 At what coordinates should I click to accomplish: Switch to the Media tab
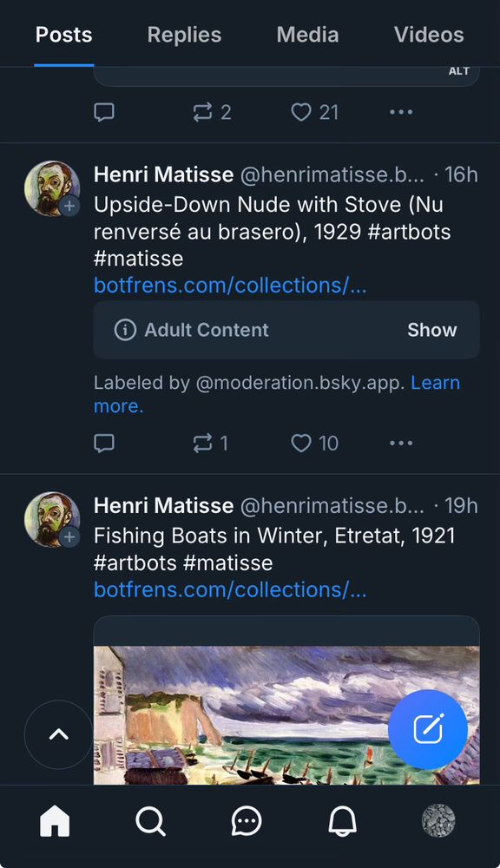(x=308, y=35)
